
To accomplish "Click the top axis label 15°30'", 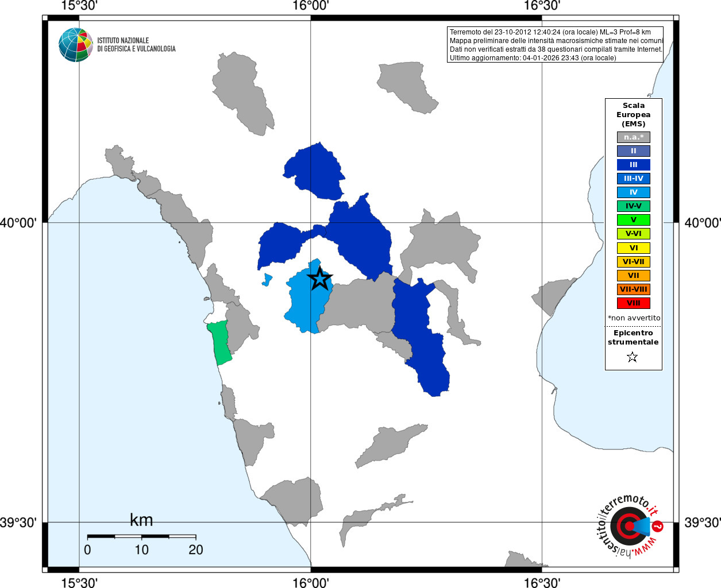I will (x=79, y=6).
